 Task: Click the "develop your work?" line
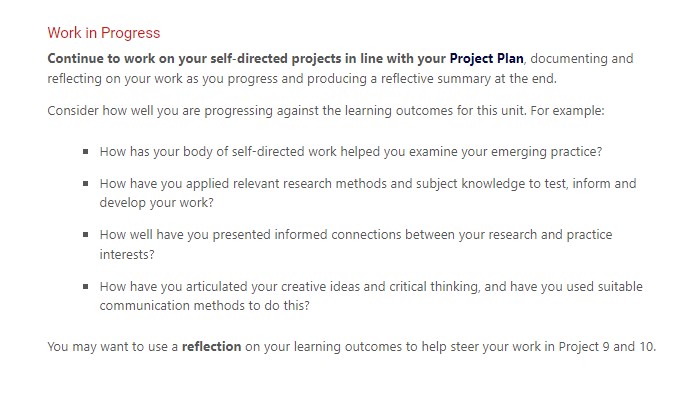[156, 201]
